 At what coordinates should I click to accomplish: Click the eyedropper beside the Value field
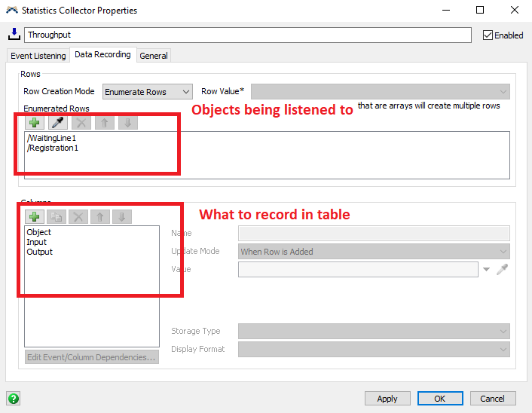[x=503, y=269]
